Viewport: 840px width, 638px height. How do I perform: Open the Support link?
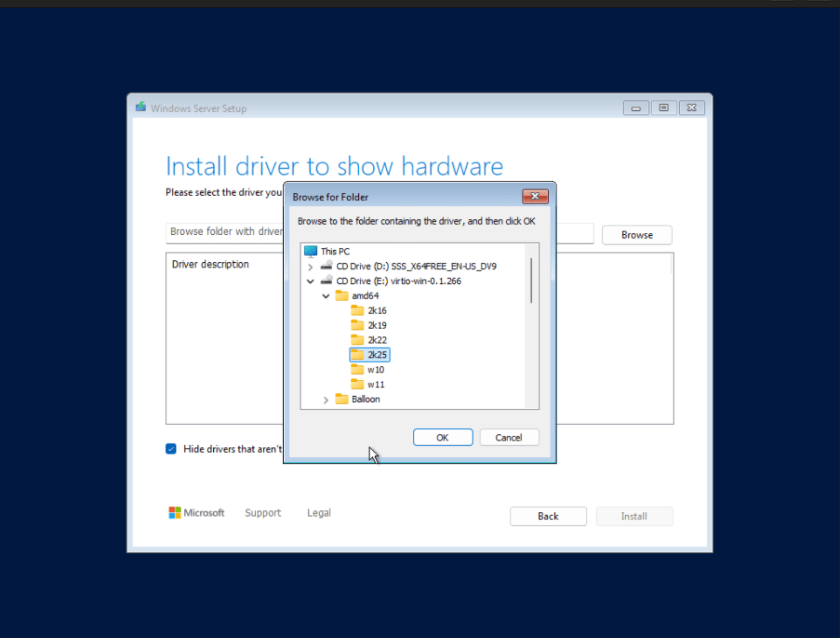pyautogui.click(x=263, y=512)
